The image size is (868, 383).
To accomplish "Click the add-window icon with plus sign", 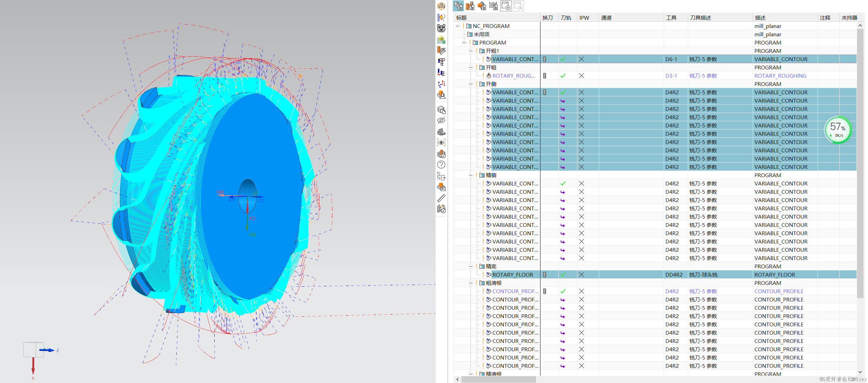I will [x=506, y=6].
